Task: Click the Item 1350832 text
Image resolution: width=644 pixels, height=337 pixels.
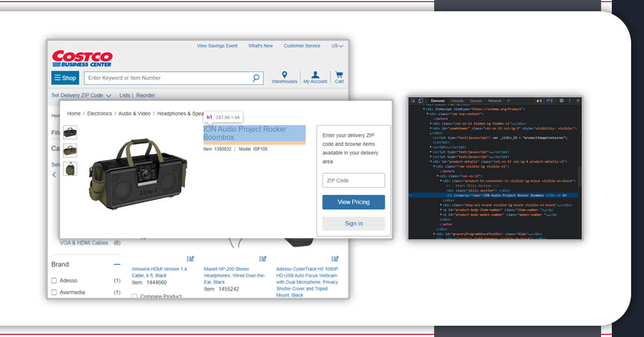Action: 217,149
